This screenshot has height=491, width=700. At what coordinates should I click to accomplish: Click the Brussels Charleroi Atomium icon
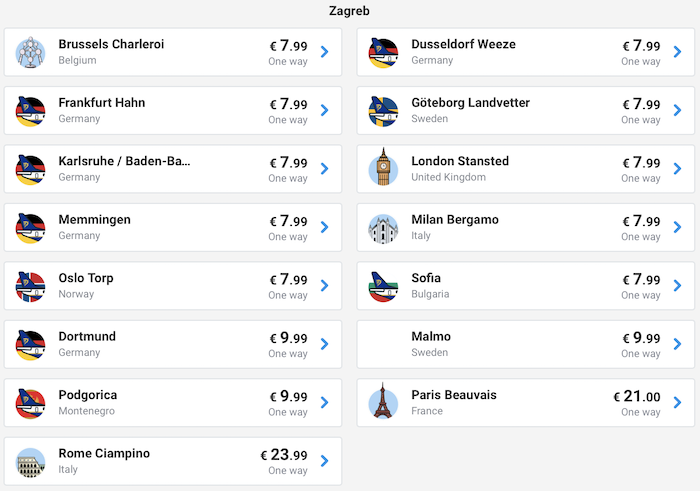(31, 52)
